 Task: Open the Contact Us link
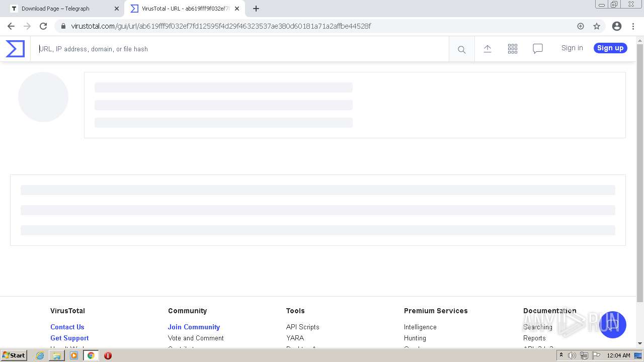click(x=67, y=327)
